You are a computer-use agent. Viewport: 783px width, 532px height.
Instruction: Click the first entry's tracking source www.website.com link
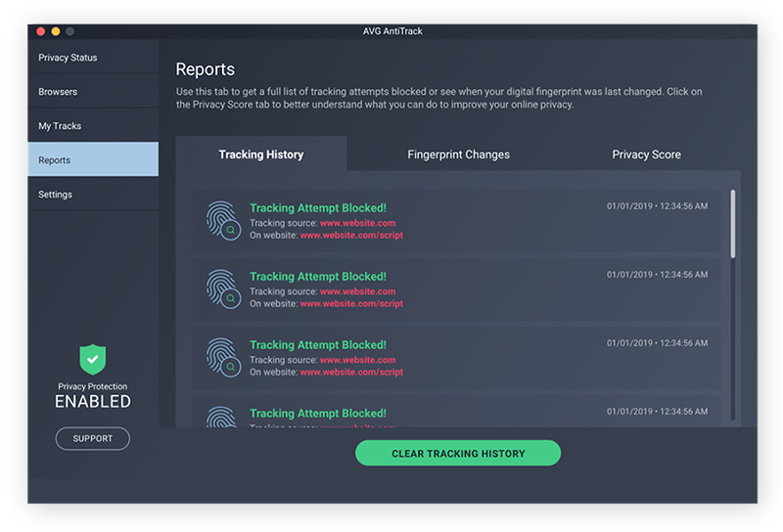(357, 223)
